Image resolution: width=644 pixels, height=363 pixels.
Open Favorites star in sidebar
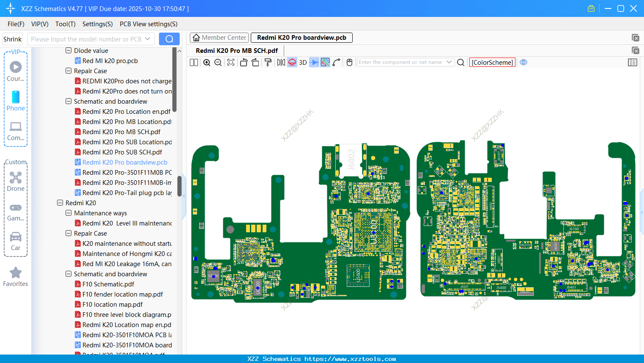coord(16,277)
